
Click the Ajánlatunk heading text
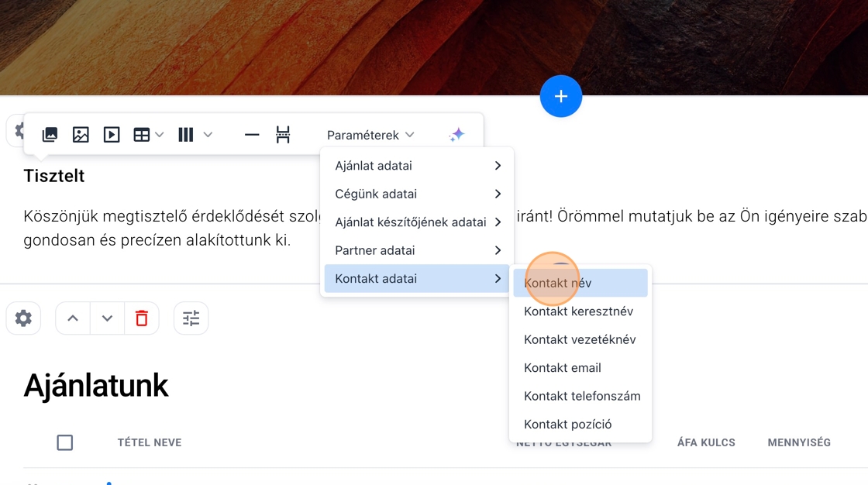tap(96, 385)
